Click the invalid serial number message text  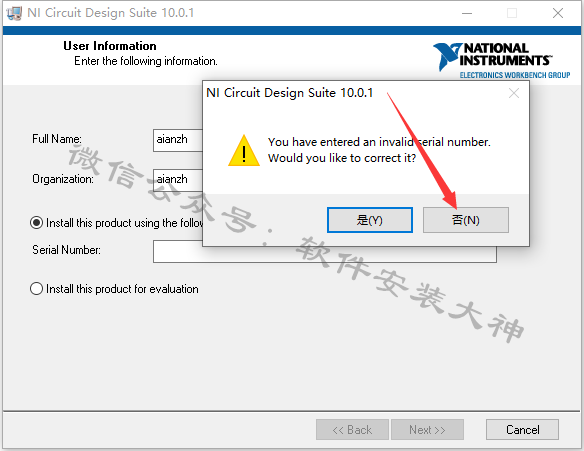(x=379, y=150)
